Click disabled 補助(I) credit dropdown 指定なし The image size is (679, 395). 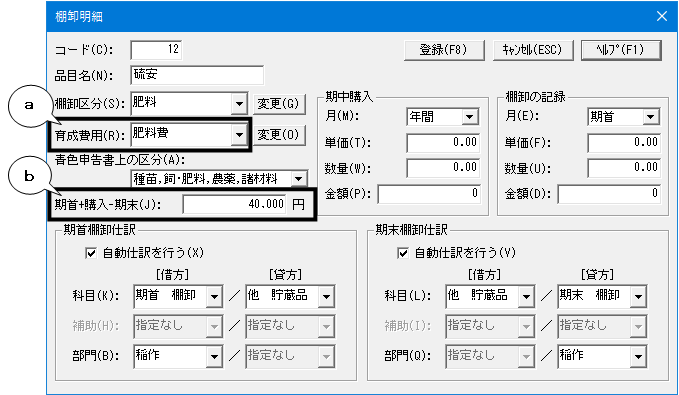click(x=603, y=326)
